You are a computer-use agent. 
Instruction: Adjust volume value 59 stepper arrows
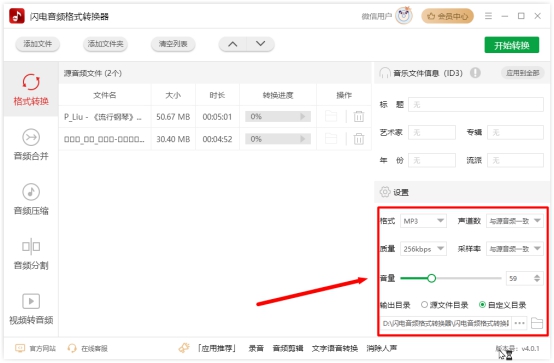[x=537, y=278]
